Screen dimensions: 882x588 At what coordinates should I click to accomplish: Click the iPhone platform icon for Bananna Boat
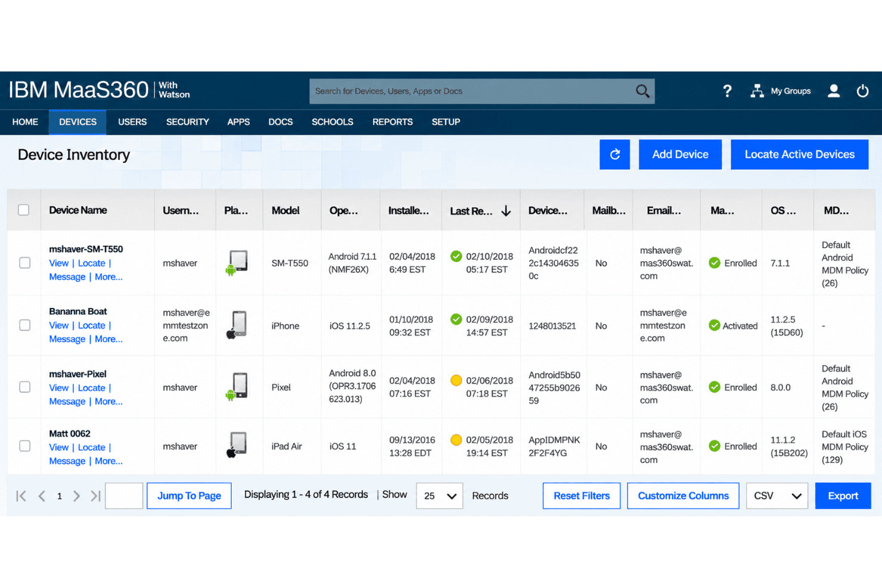[237, 325]
